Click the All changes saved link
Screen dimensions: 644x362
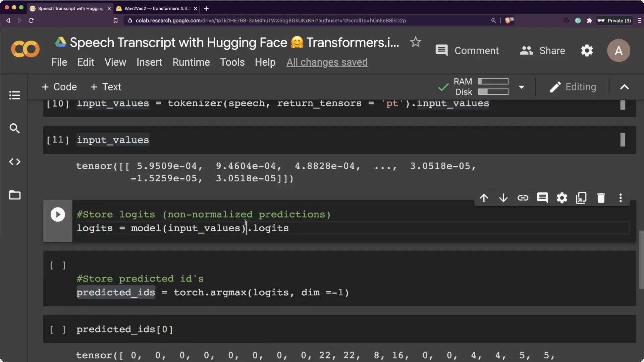pyautogui.click(x=327, y=62)
